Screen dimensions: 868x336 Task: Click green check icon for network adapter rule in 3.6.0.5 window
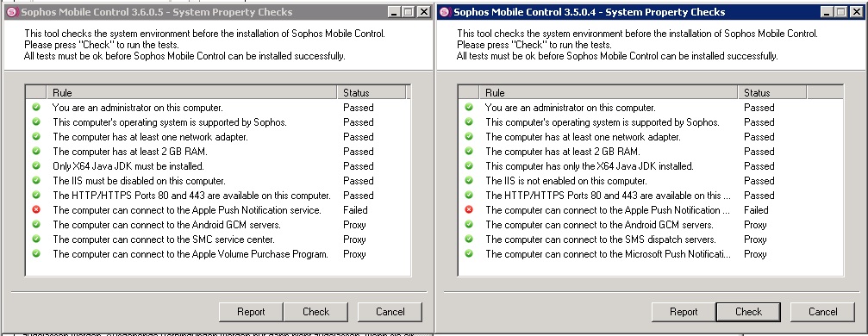coord(36,136)
